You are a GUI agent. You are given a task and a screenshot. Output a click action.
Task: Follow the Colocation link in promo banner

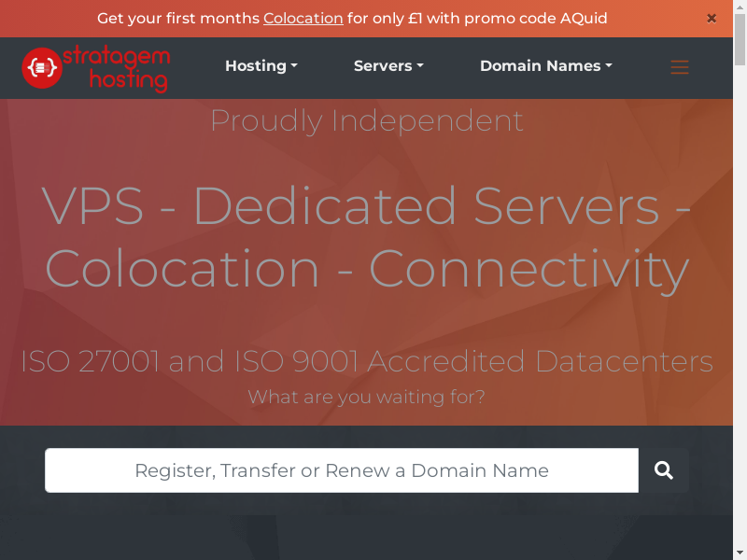303,19
